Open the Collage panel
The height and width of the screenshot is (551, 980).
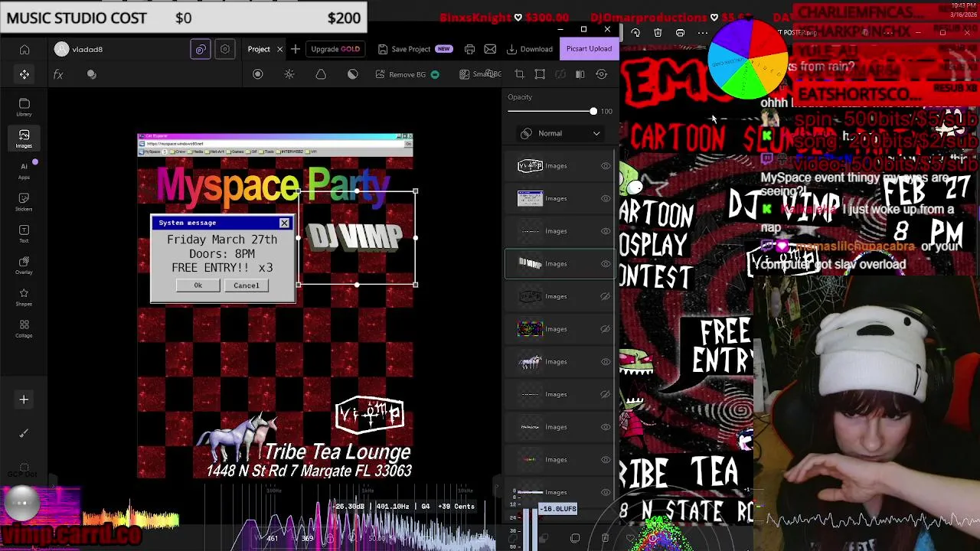(24, 329)
